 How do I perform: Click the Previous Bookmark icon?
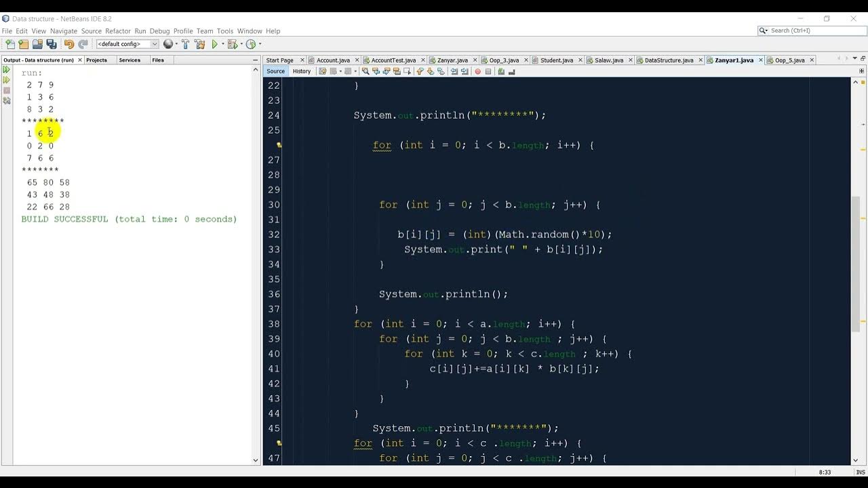420,71
